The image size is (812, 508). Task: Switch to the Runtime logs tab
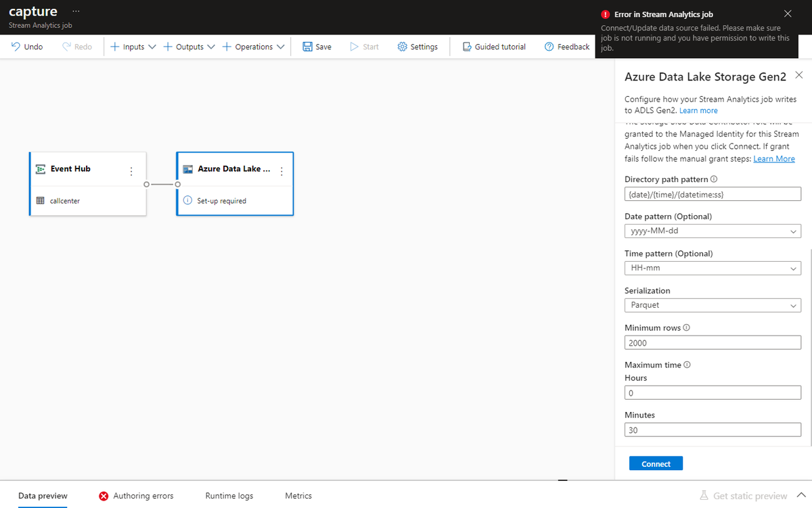click(x=229, y=495)
